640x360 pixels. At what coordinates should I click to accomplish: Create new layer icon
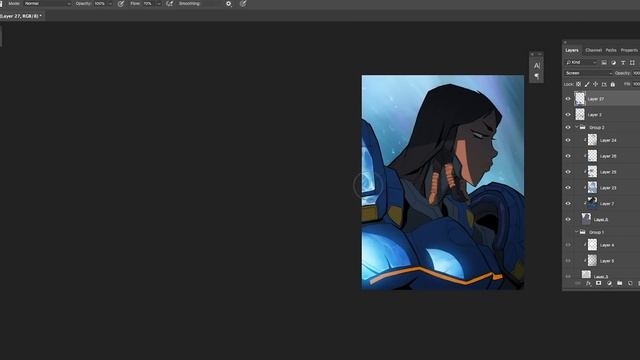(630, 283)
